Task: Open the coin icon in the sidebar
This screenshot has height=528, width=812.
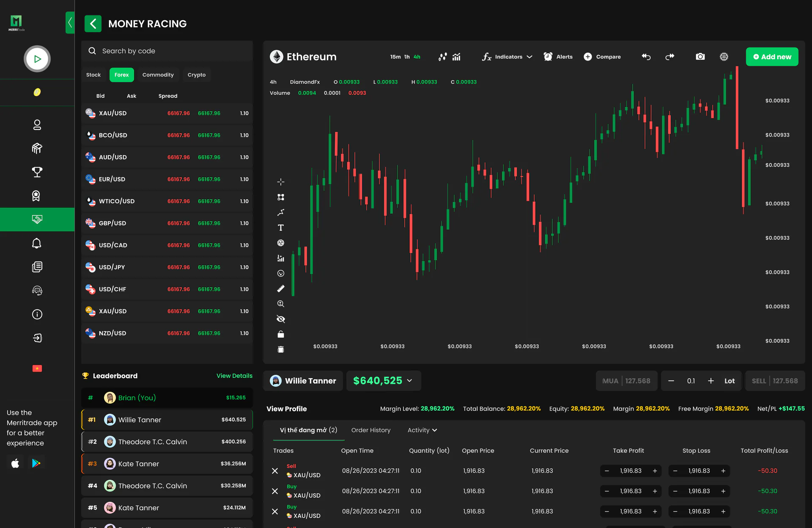Action: [37, 92]
